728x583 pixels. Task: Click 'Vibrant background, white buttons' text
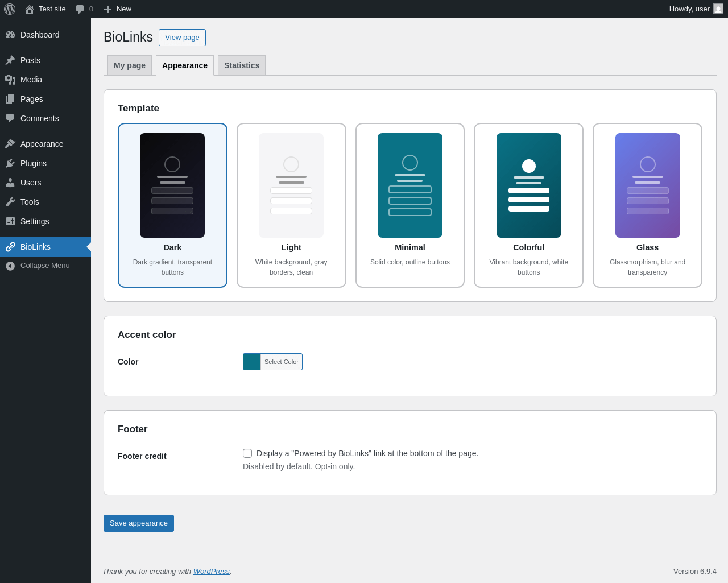529,267
